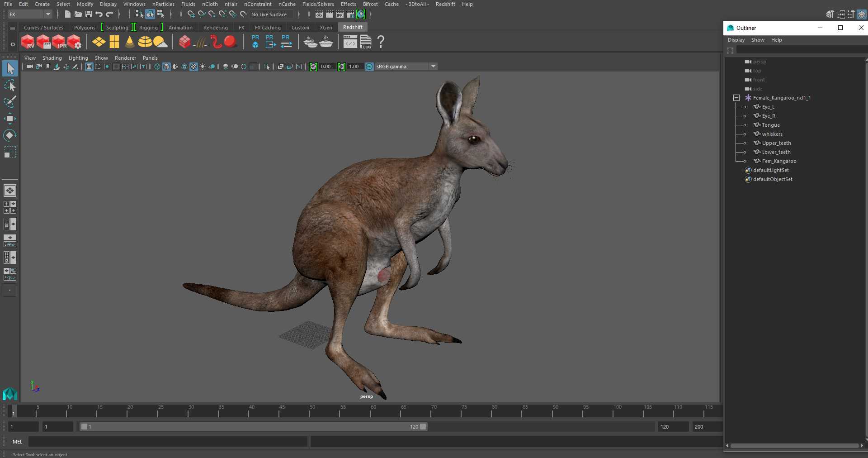The image size is (868, 458).
Task: Open the viewport Shading panel menu
Action: [52, 58]
